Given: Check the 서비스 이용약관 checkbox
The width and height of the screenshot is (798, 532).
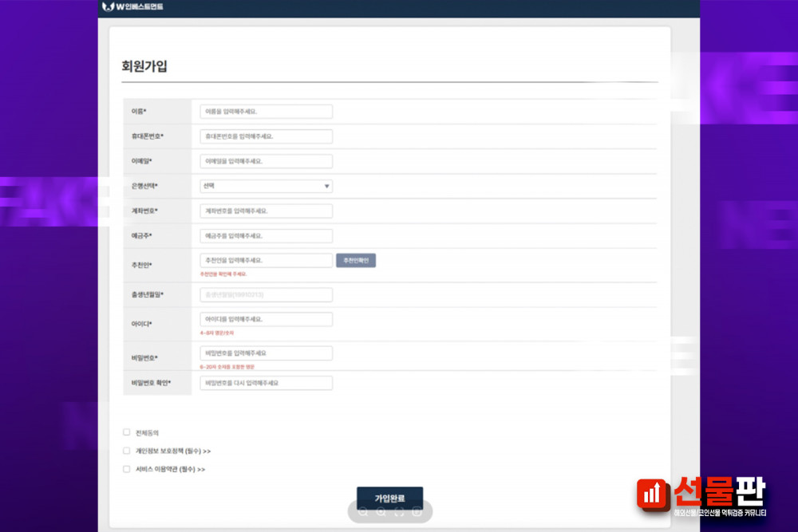Looking at the screenshot, I should [126, 469].
